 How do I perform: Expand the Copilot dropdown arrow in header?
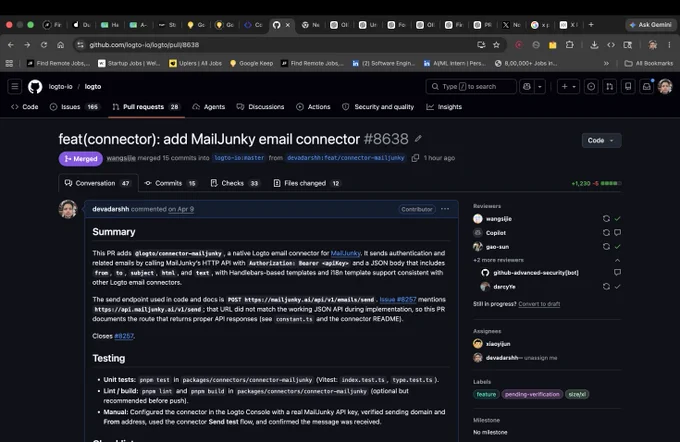click(540, 86)
